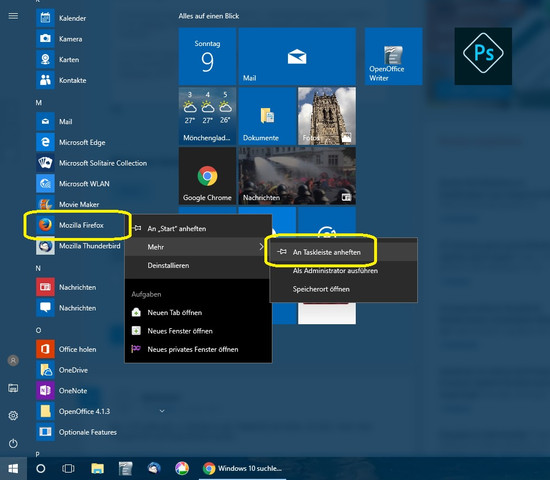The image size is (550, 480).
Task: Select Als Administrator ausführen
Action: point(343,271)
